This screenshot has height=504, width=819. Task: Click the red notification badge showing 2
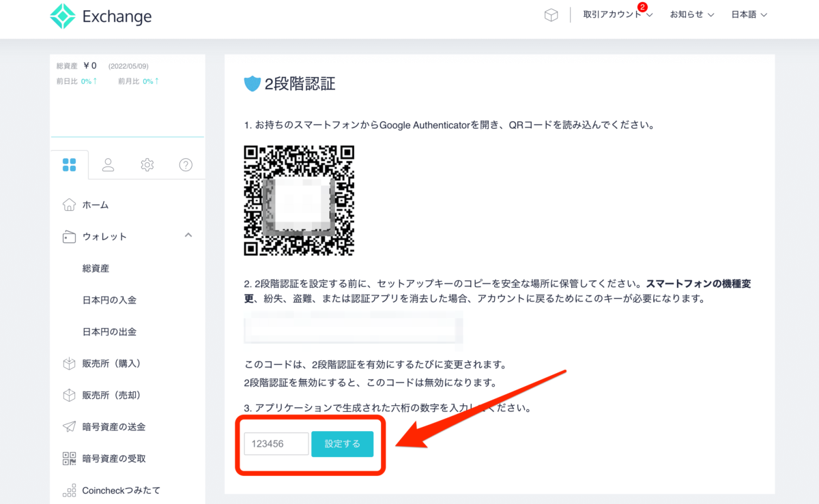coord(642,7)
